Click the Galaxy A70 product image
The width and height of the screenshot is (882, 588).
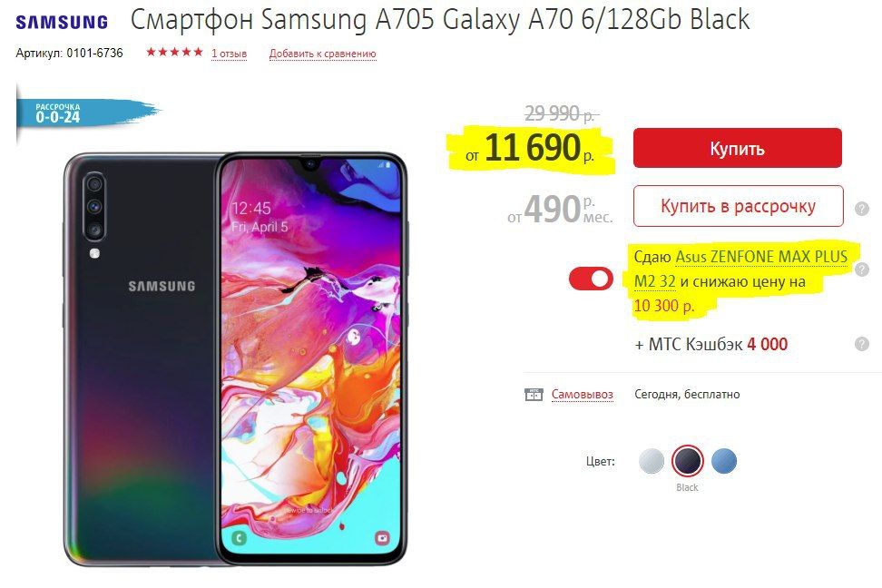(235, 359)
